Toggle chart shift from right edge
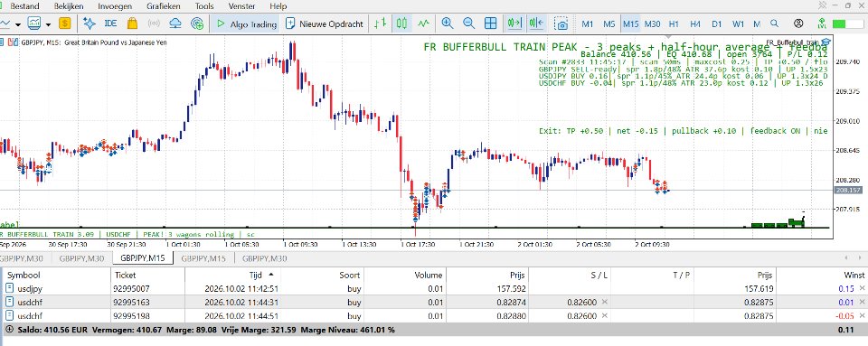The height and width of the screenshot is (346, 868). point(536,23)
